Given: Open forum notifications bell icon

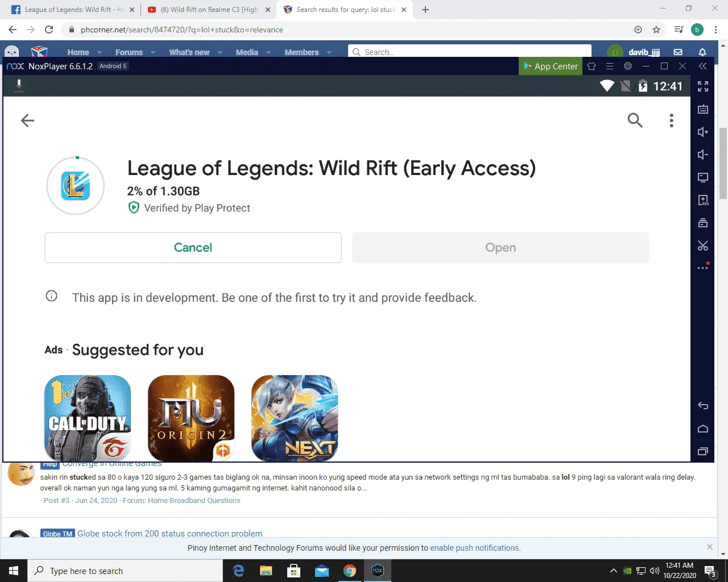Looking at the screenshot, I should tap(702, 52).
